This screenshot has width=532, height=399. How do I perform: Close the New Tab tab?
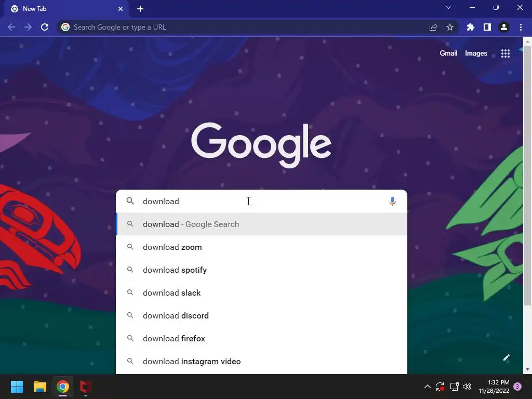[121, 9]
